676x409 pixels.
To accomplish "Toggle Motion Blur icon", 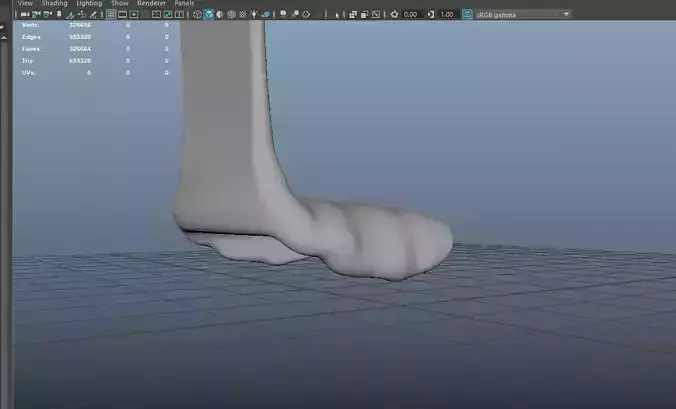I will [x=295, y=14].
